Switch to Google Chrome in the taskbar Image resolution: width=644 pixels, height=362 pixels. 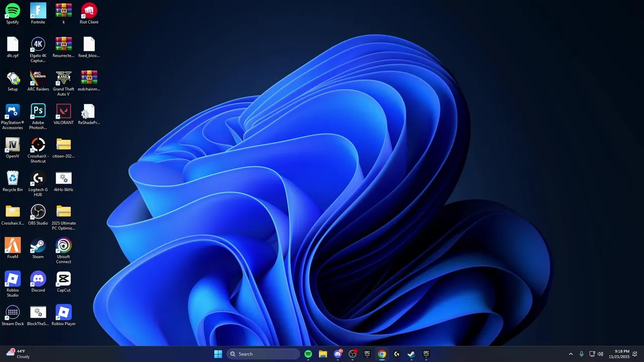click(x=382, y=354)
